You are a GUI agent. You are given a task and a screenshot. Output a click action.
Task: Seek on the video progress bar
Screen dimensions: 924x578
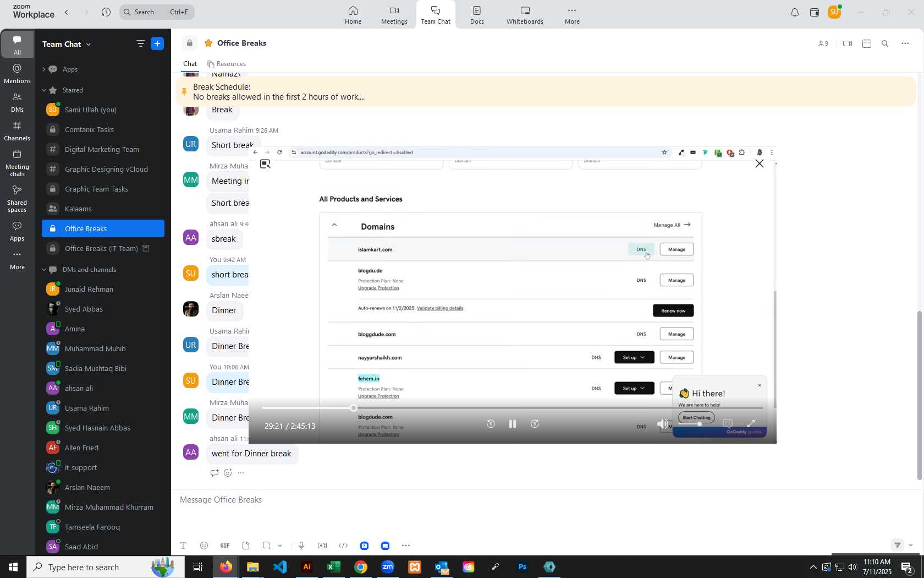[513, 408]
